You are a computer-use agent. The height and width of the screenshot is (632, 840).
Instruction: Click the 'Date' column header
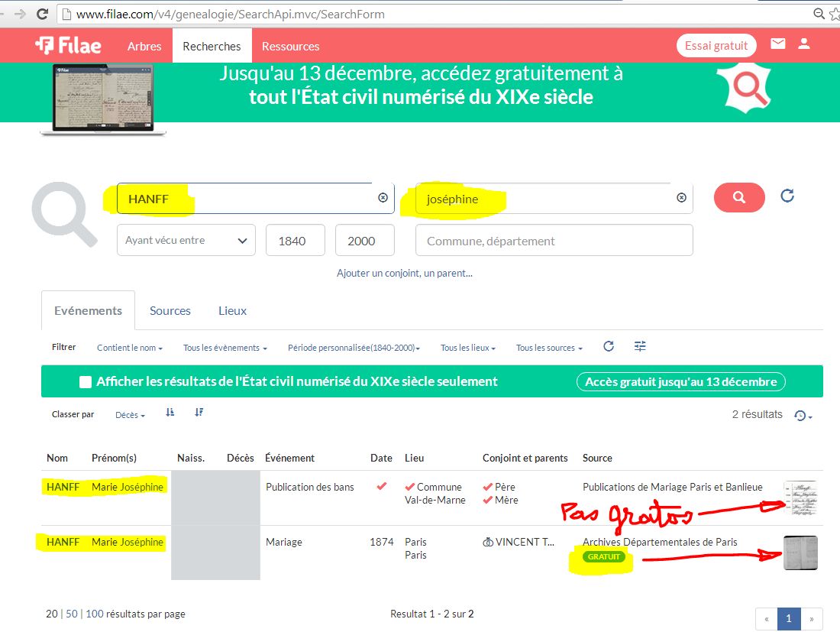[381, 458]
